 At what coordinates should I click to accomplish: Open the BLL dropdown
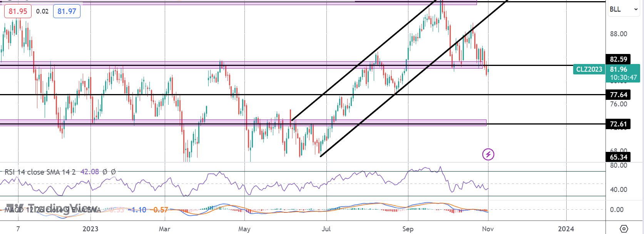click(624, 9)
